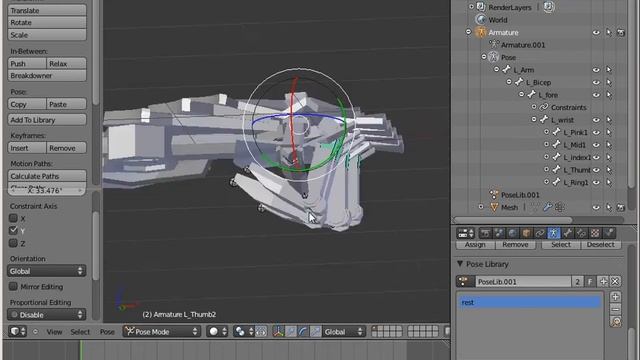640x360 pixels.
Task: Click the Breakdowner button
Action: (47, 76)
